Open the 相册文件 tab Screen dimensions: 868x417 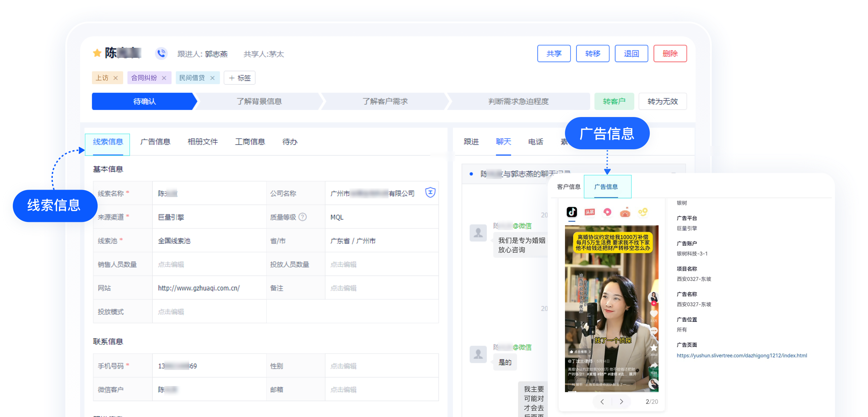click(x=202, y=142)
